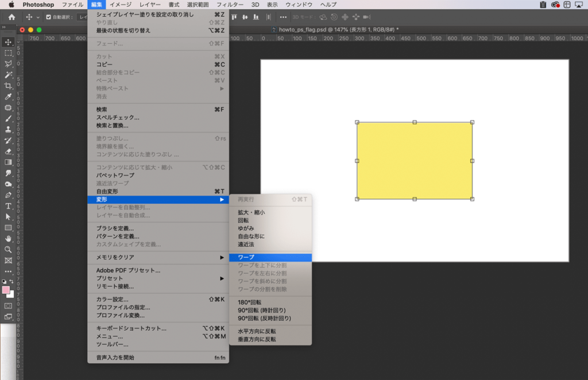The width and height of the screenshot is (588, 380).
Task: Pick the Magic Wand tool
Action: pos(9,75)
